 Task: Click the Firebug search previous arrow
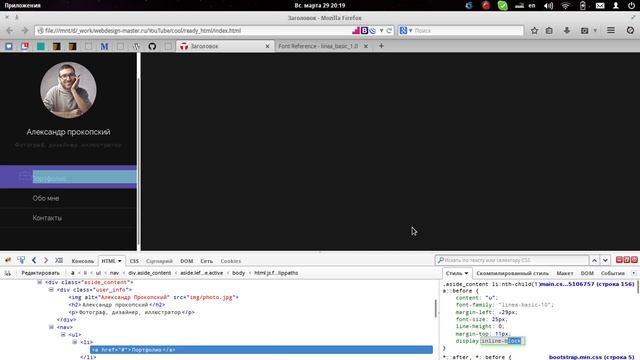[x=595, y=260]
